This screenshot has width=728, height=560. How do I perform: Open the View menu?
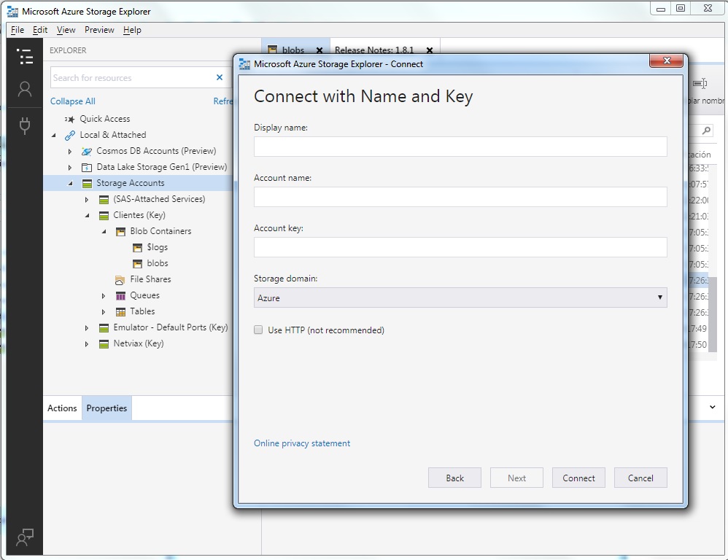click(66, 30)
